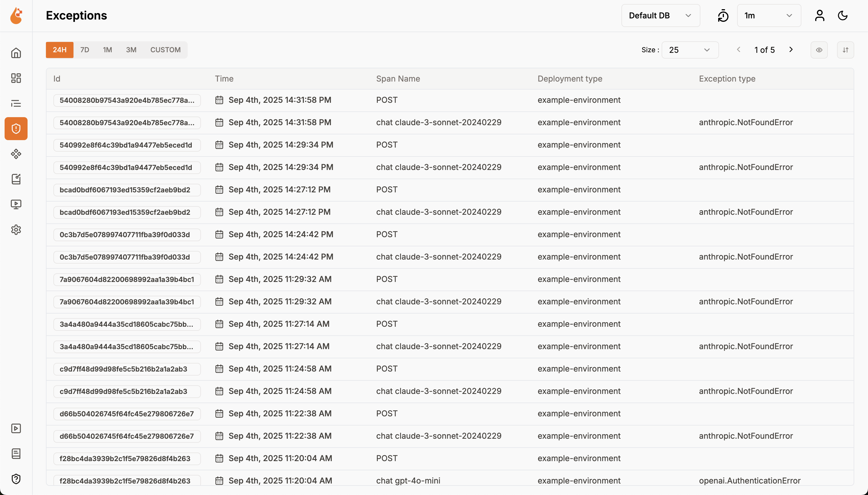Select the 1M time range tab
Screen dimensions: 868x495
click(107, 50)
